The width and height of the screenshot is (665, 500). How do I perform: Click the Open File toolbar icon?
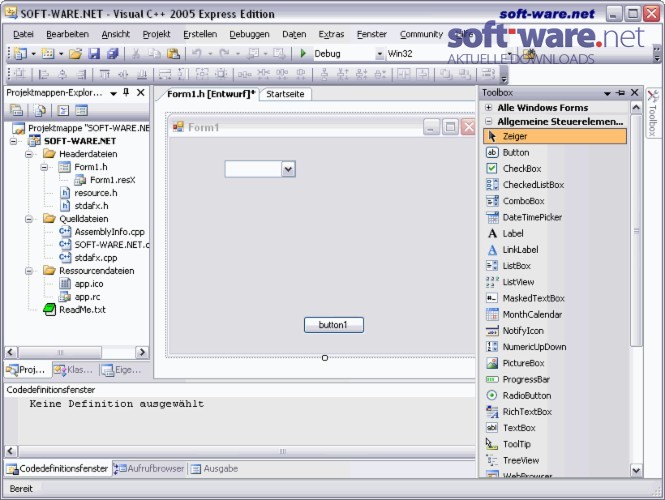click(75, 53)
